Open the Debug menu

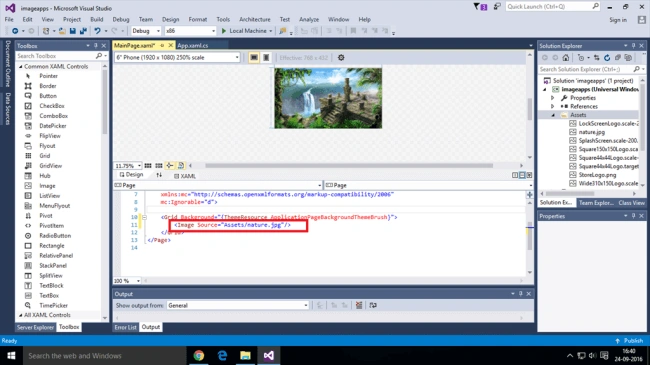click(121, 19)
